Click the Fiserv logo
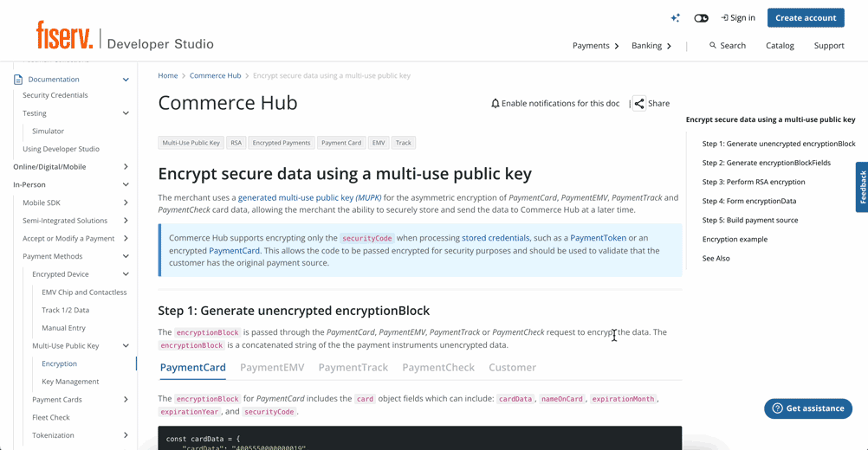868x450 pixels. pyautogui.click(x=65, y=35)
